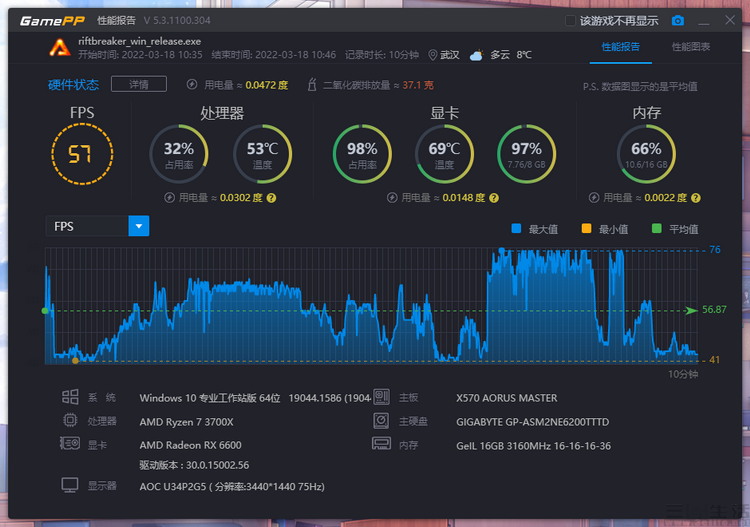Click the maximum FPS marker point on chart
Image resolution: width=750 pixels, height=527 pixels.
tap(501, 251)
